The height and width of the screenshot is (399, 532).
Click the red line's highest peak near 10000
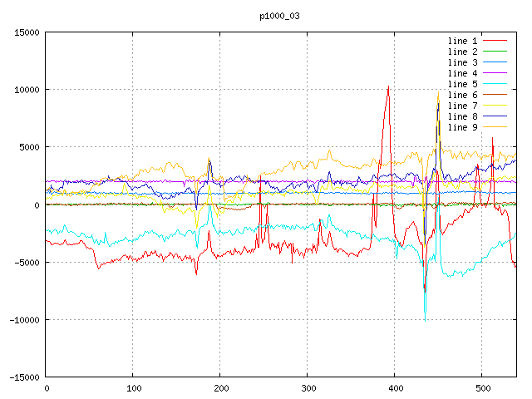click(387, 88)
